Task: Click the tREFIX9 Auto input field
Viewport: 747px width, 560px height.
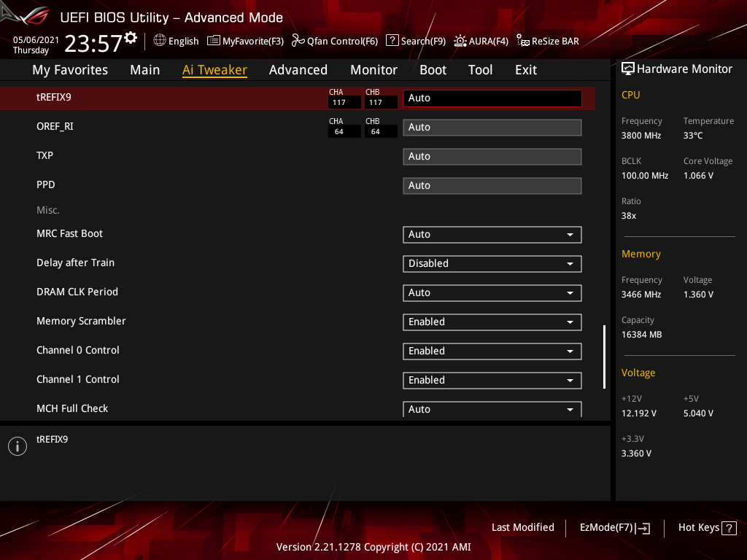Action: click(492, 98)
